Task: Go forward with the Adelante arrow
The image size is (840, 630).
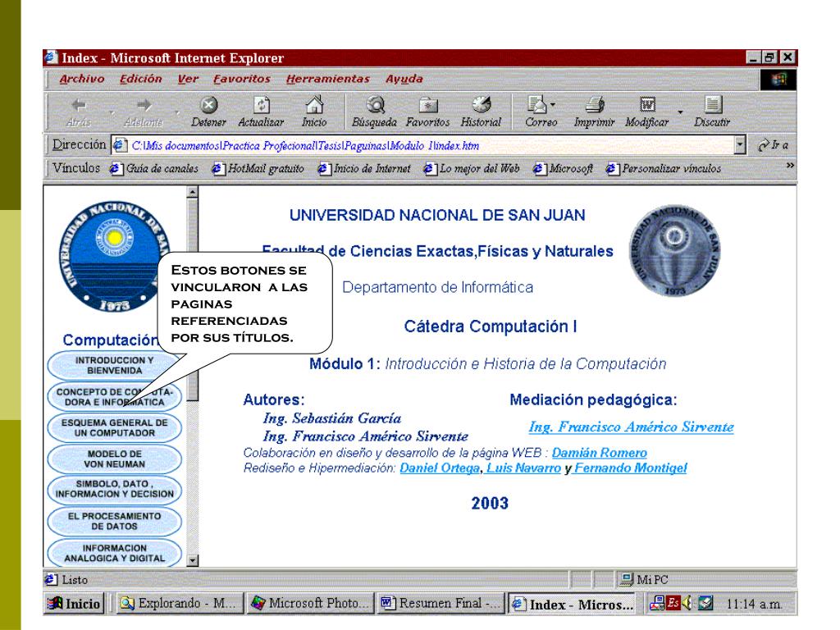Action: pos(143,112)
